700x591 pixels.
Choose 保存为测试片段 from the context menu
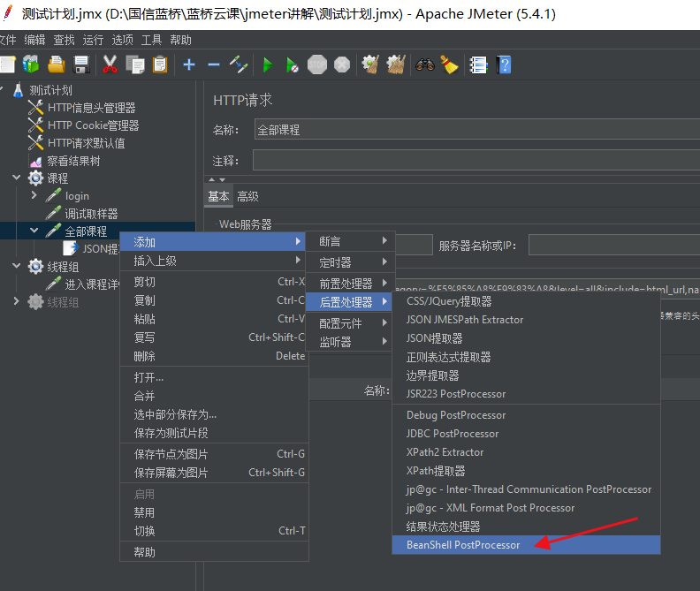click(x=215, y=433)
